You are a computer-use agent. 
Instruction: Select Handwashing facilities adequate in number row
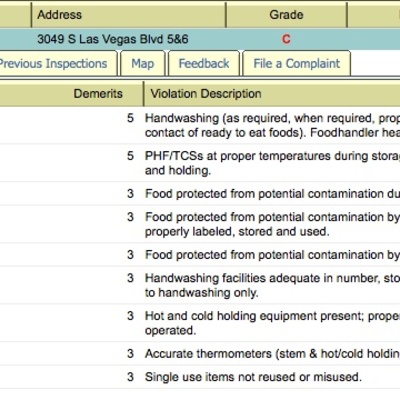coord(200,285)
